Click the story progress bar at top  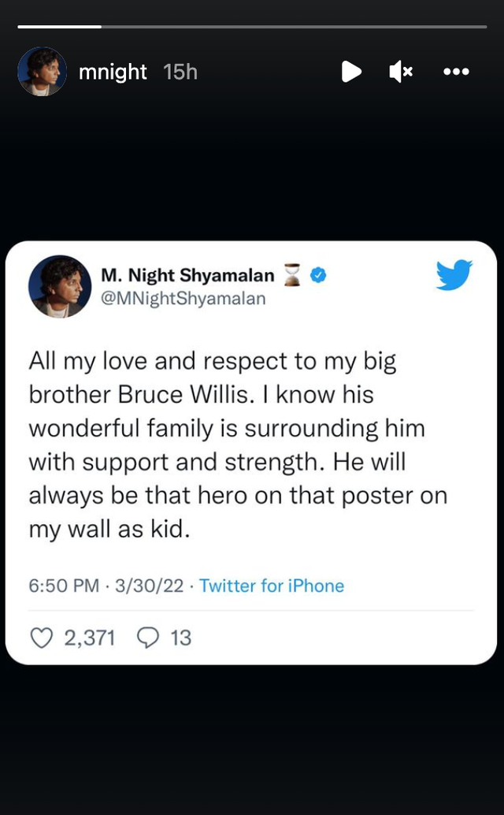(x=252, y=27)
